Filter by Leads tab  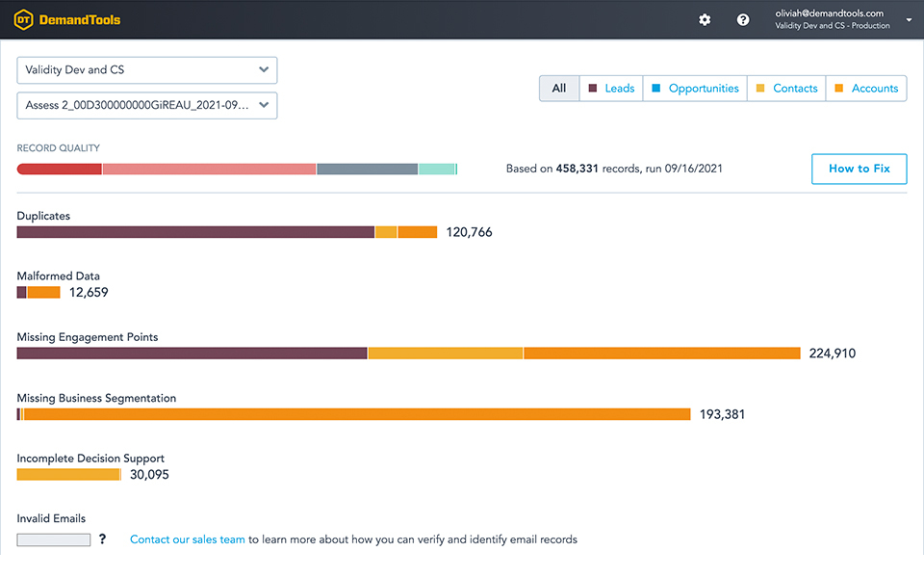click(x=611, y=89)
